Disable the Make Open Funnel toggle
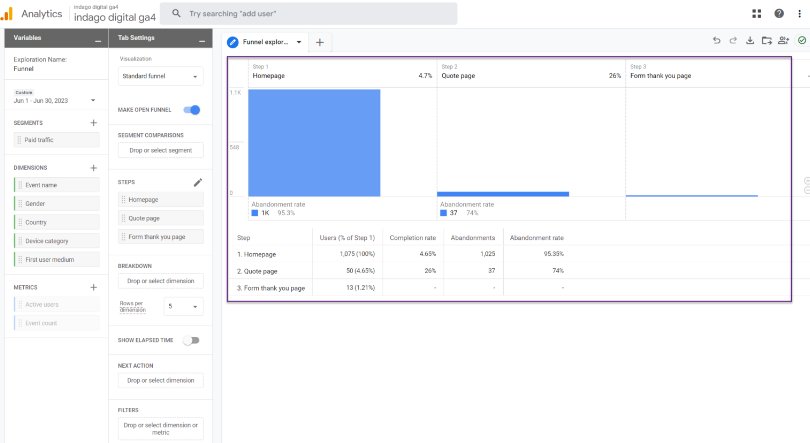 coord(192,110)
